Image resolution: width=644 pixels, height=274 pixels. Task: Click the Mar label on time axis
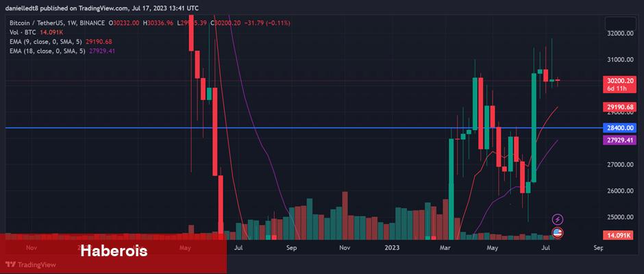[x=445, y=248]
